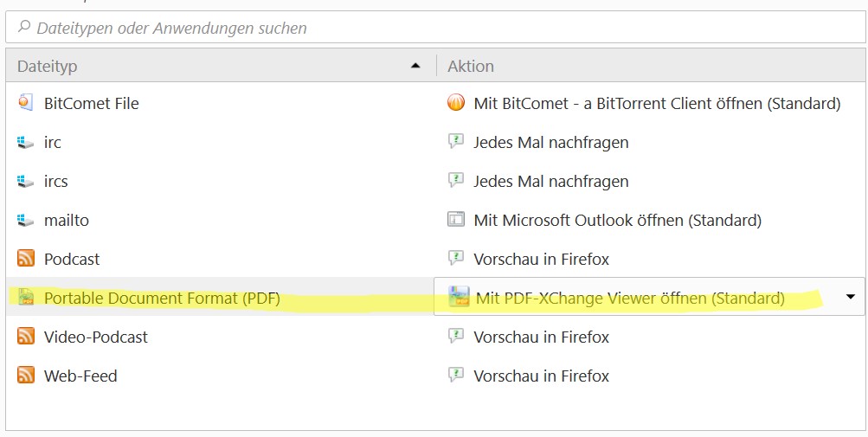Viewport: 868px width, 437px height.
Task: Click the BitComet File type icon
Action: click(x=25, y=103)
